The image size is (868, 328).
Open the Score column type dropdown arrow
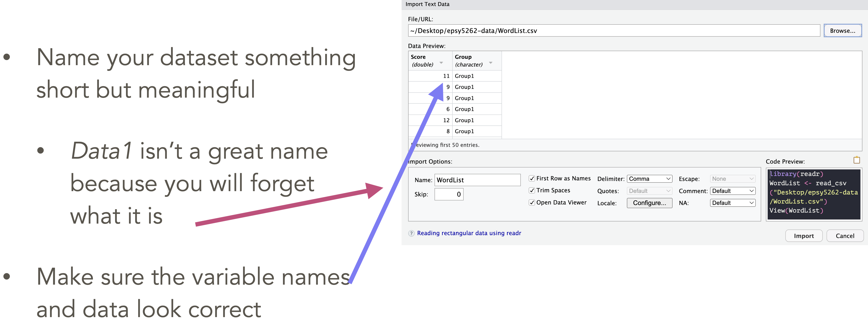[441, 63]
